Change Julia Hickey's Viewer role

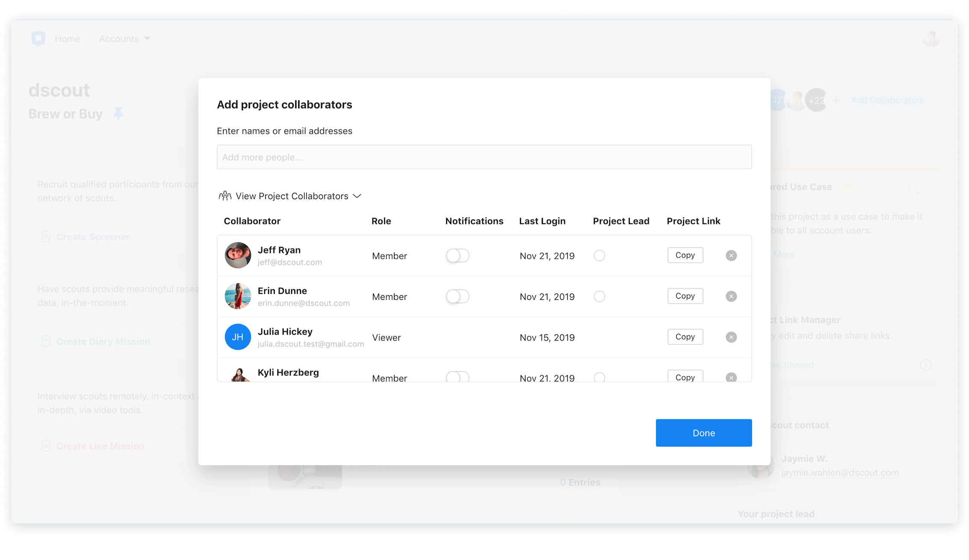[386, 337]
